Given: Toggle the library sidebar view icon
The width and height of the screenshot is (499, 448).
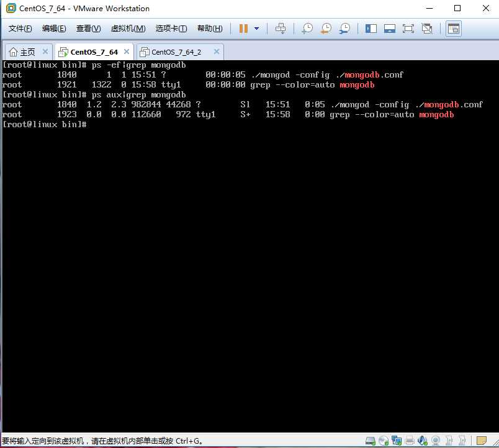Looking at the screenshot, I should coord(371,29).
